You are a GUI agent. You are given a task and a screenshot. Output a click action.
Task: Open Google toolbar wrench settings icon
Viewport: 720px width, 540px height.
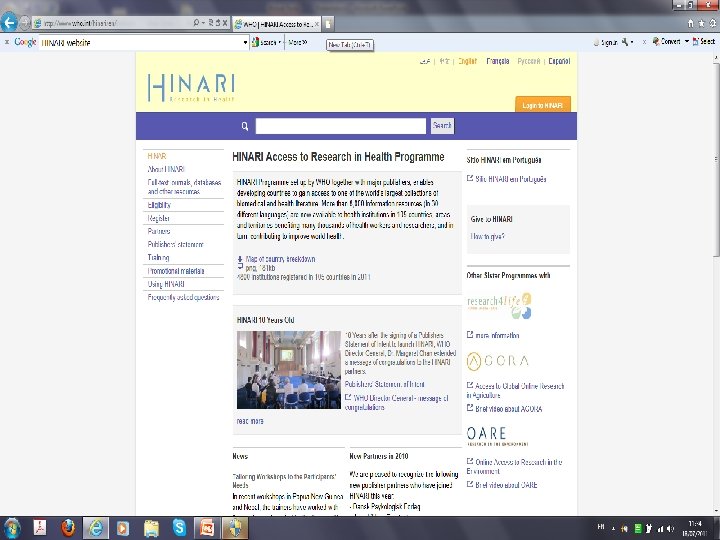click(625, 42)
